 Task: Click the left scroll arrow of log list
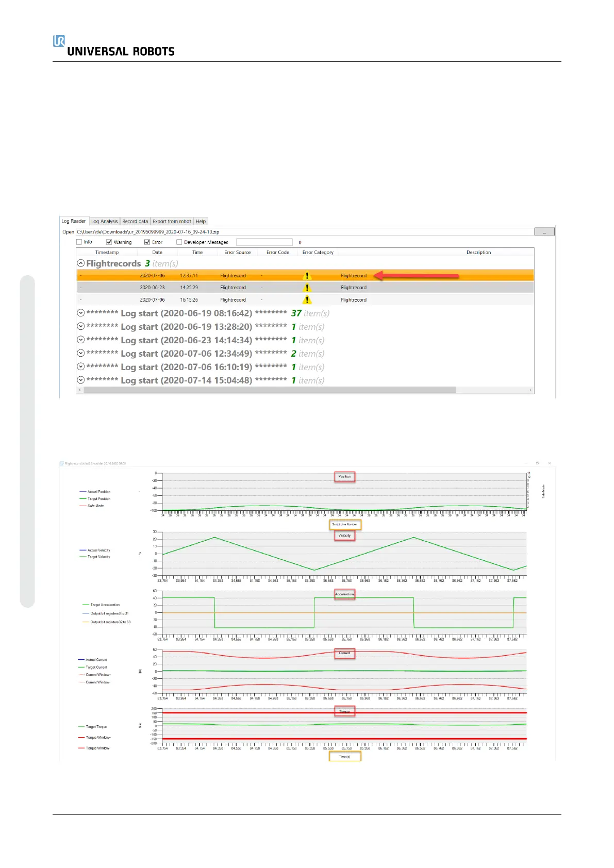click(79, 390)
